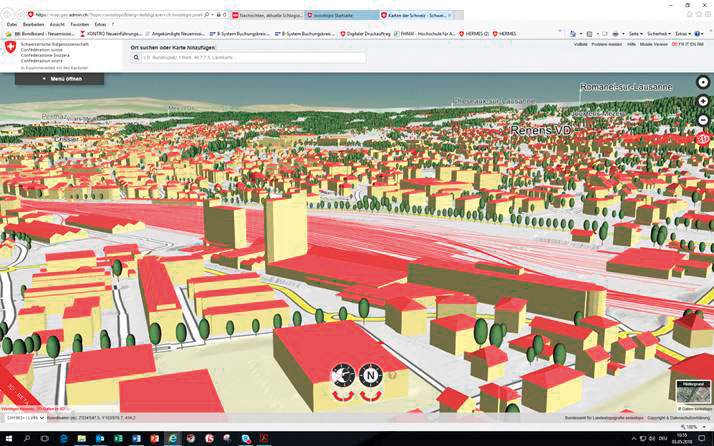Viewport: 714px width, 446px height.
Task: Zoom in with the plus button
Action: (703, 101)
